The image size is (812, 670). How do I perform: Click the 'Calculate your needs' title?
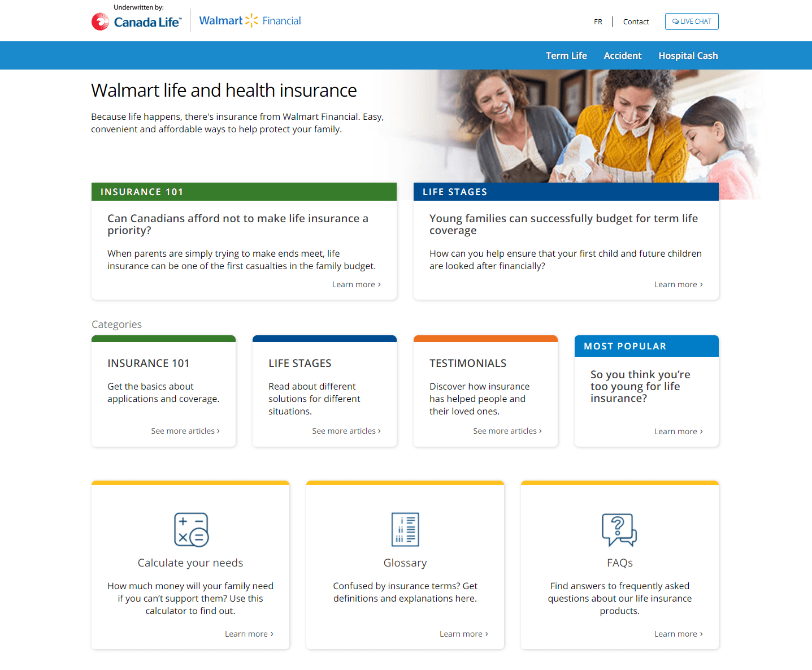coord(190,563)
